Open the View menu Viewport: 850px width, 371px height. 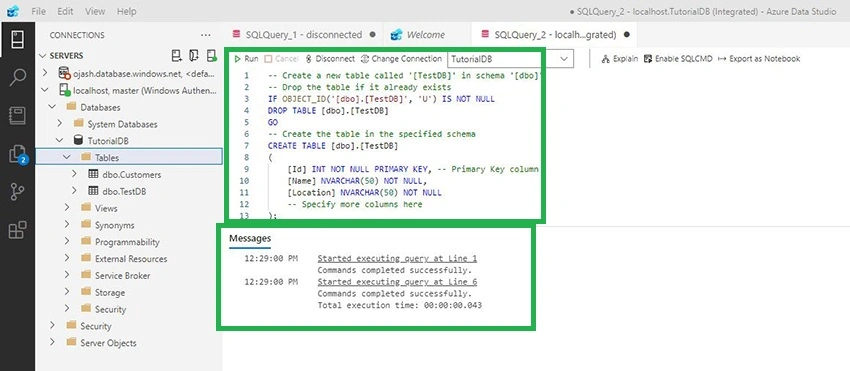(x=95, y=11)
